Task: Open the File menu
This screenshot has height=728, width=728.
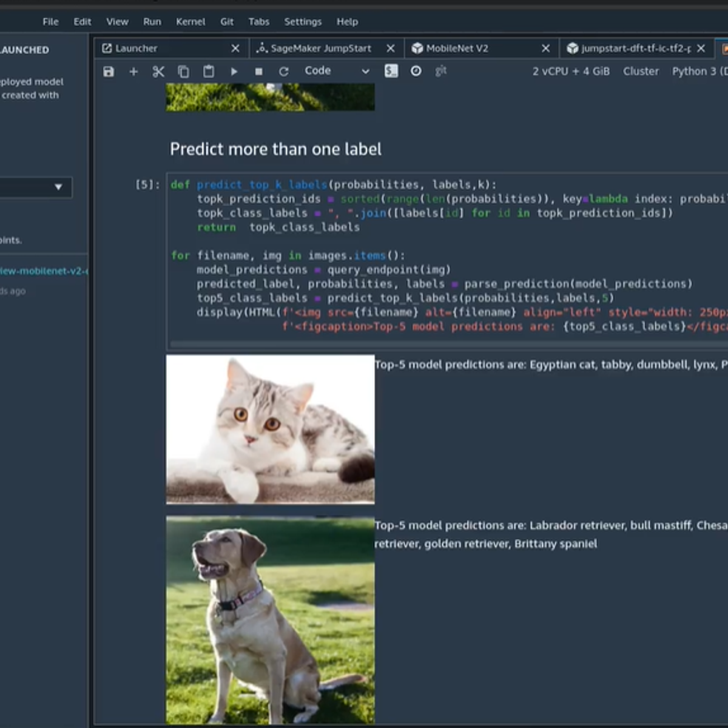Action: pos(50,22)
